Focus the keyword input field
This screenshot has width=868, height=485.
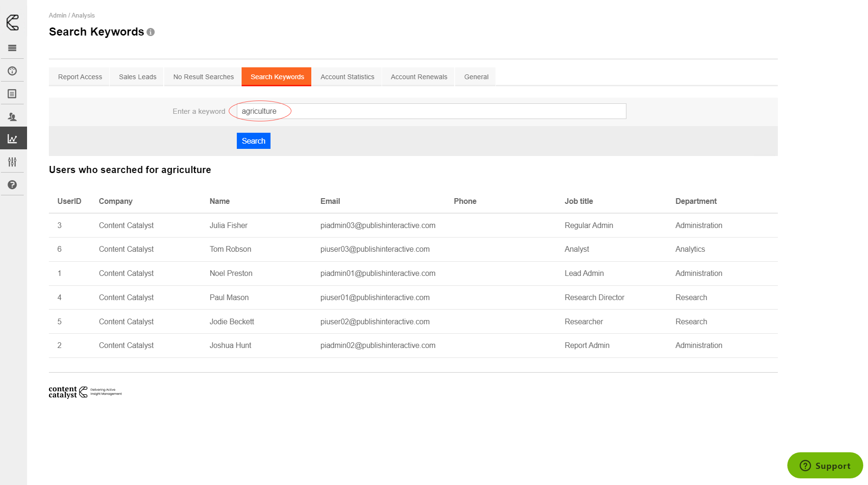(431, 111)
